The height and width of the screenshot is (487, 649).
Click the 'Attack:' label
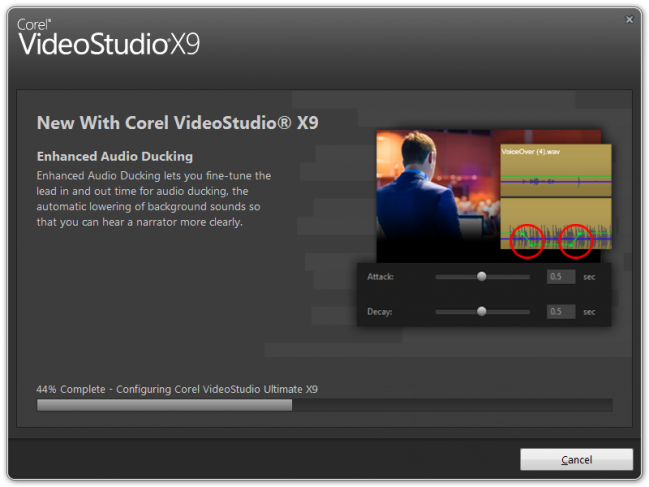380,276
